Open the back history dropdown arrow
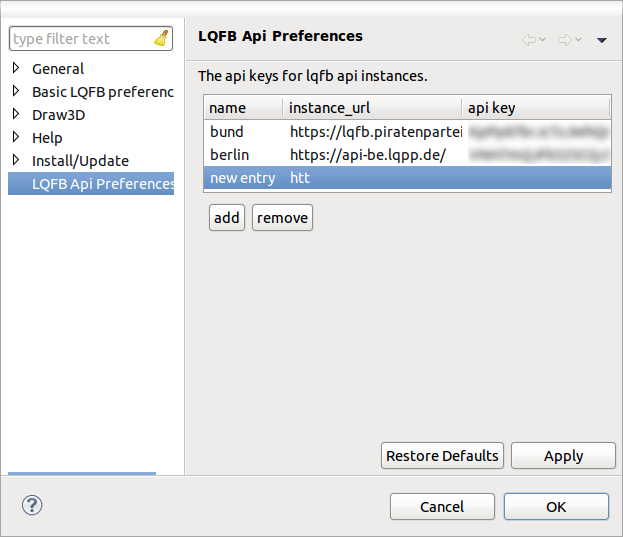Image resolution: width=623 pixels, height=537 pixels. [x=542, y=40]
